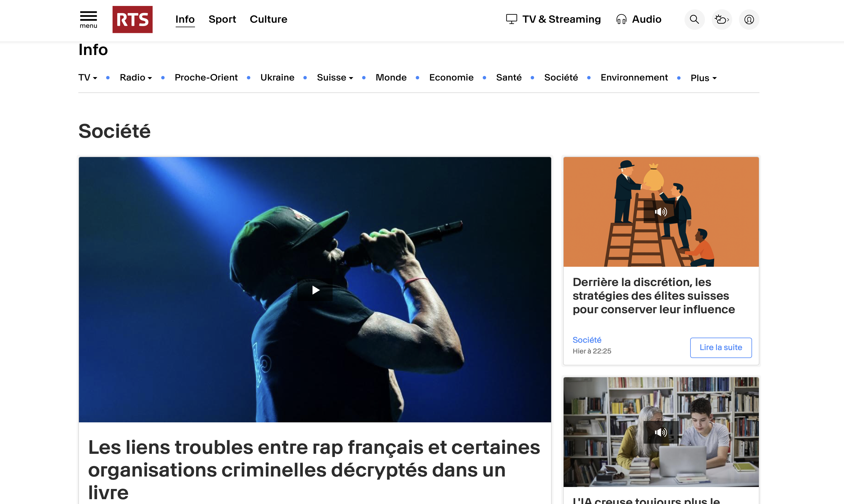
Task: Expand the Suisse dropdown
Action: pos(335,77)
